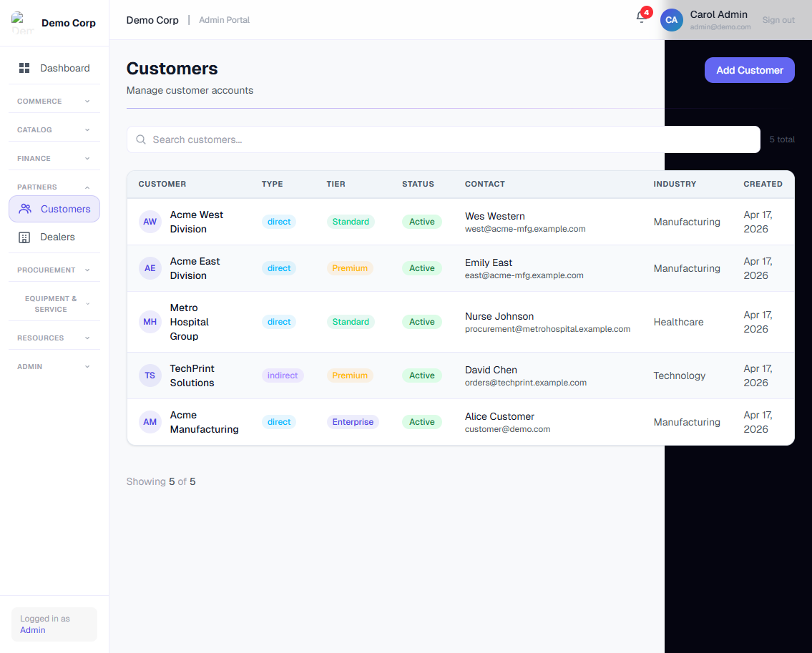
Task: Click the MH avatar for Metro Hospital
Action: tap(150, 322)
